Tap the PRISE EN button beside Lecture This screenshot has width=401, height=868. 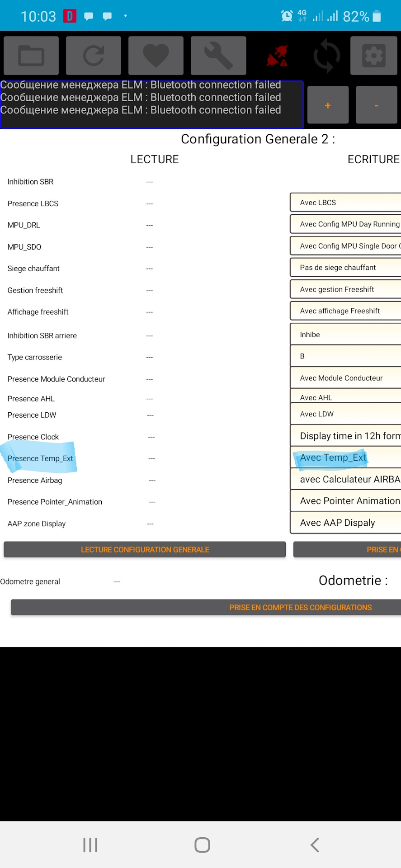coord(347,550)
